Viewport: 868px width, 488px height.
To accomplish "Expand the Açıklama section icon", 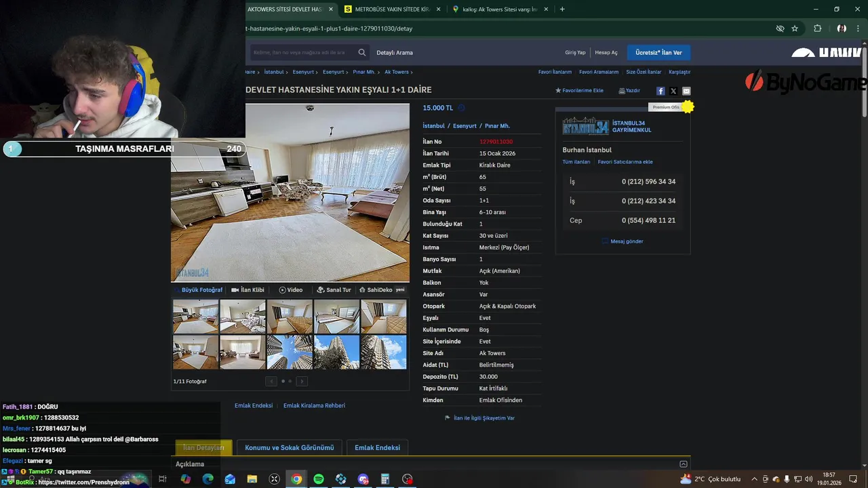I will [683, 464].
